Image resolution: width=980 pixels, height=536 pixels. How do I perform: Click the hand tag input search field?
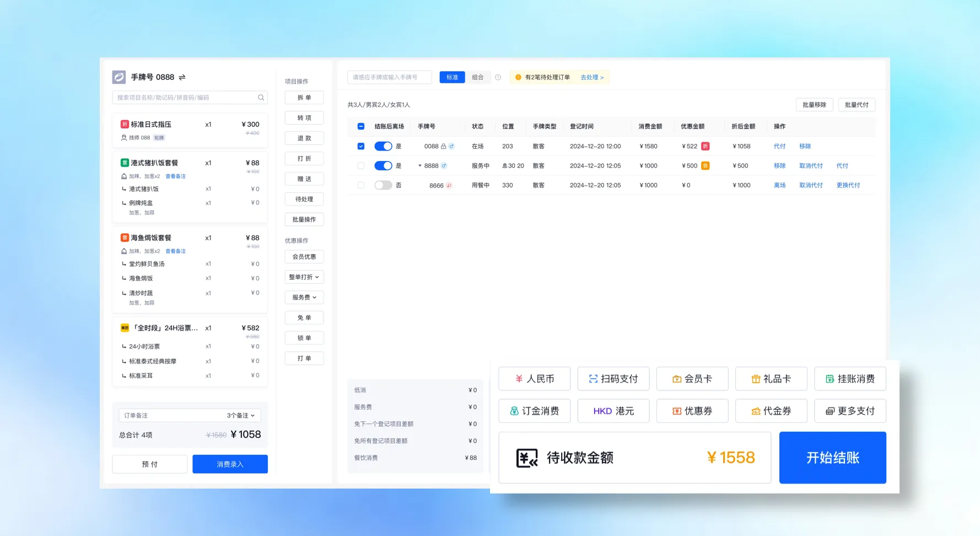389,77
